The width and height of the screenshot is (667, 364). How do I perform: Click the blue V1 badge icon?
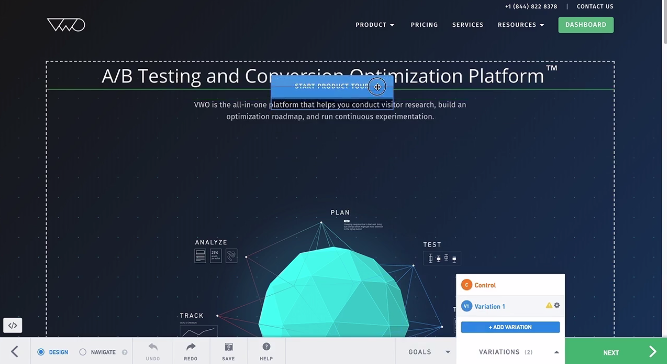[x=467, y=306]
